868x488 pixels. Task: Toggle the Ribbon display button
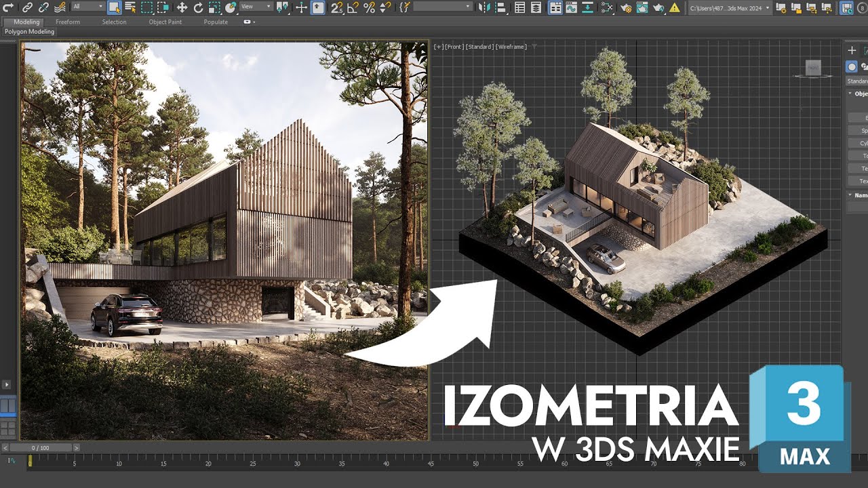point(555,7)
